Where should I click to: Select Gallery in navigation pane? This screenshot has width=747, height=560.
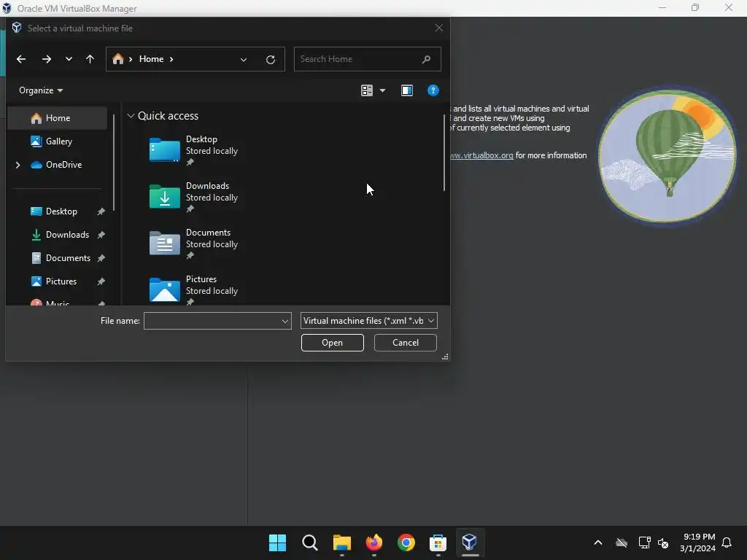click(x=57, y=141)
